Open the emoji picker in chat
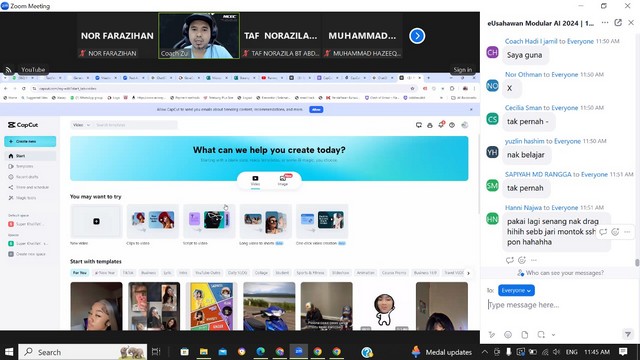This screenshot has width=640, height=360. 508,335
